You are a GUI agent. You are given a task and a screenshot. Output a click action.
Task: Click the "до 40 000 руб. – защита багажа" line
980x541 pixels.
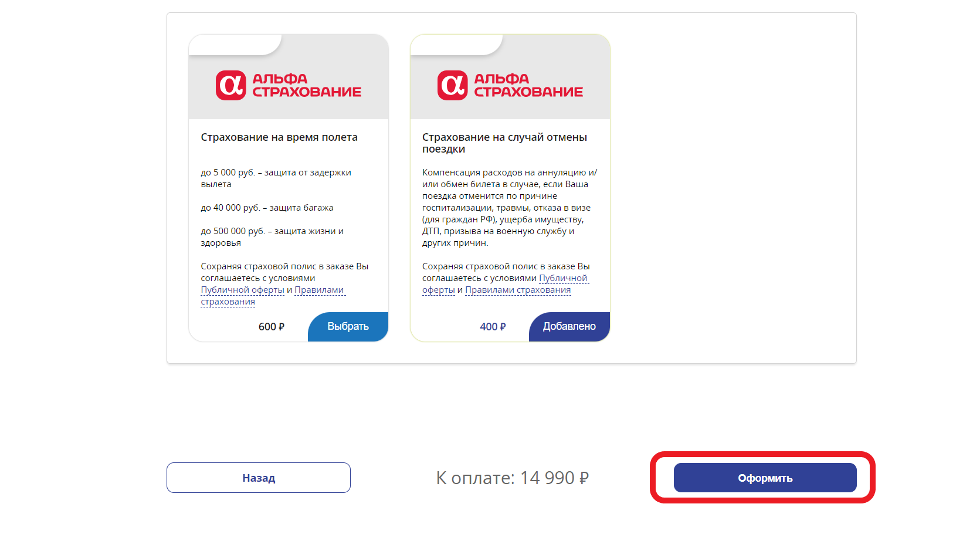tap(267, 208)
